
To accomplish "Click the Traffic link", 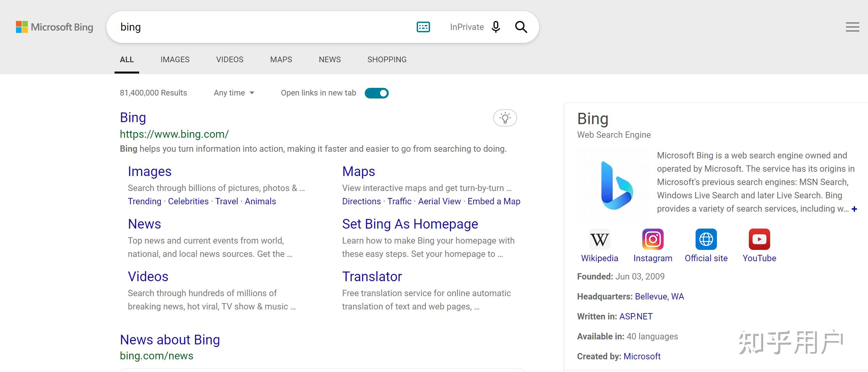I will (x=399, y=202).
